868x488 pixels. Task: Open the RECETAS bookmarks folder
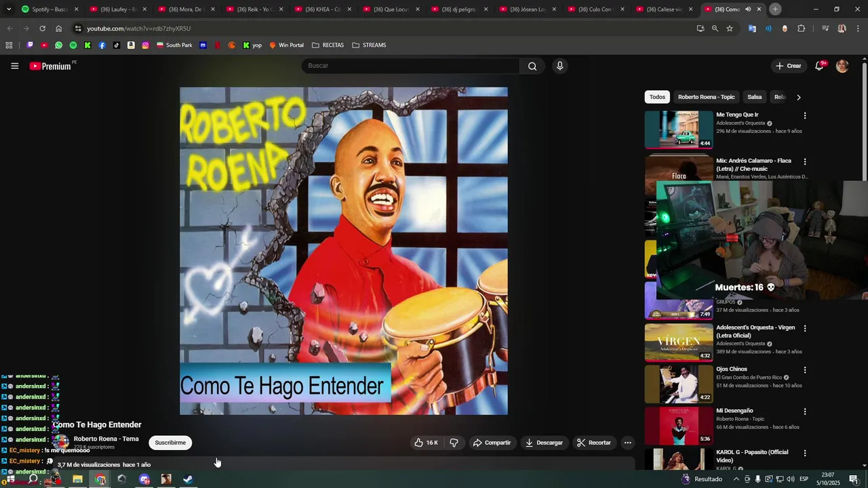pyautogui.click(x=328, y=45)
